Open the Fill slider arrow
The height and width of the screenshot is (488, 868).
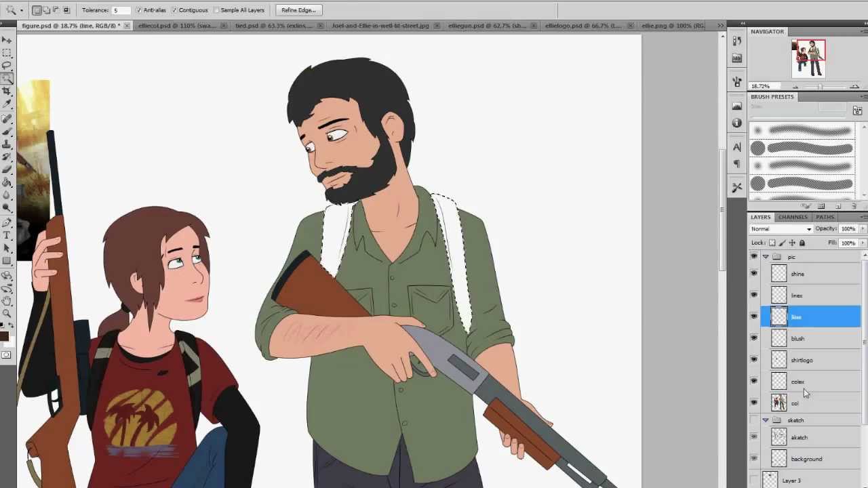862,243
